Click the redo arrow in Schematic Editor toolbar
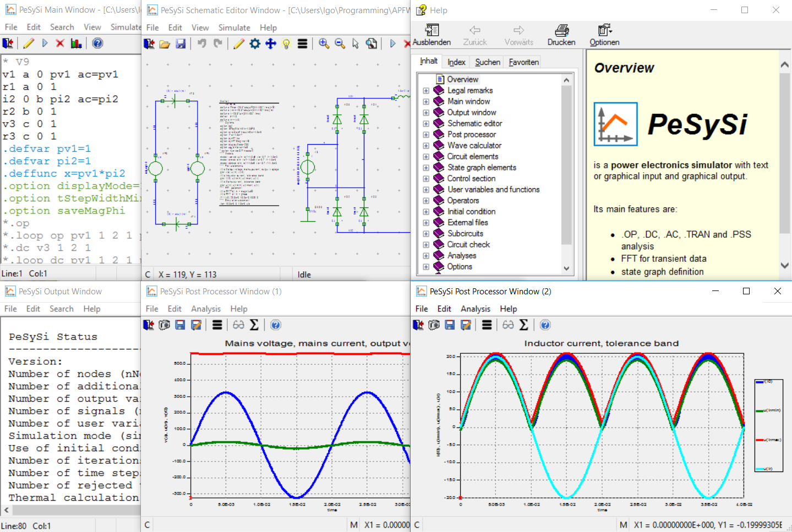This screenshot has height=532, width=792. (x=218, y=43)
